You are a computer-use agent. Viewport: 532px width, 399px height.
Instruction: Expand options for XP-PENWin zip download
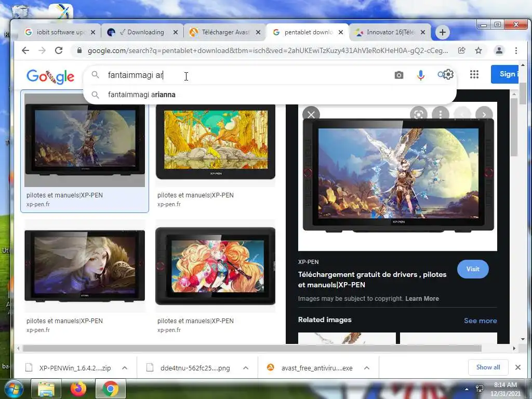(x=125, y=368)
